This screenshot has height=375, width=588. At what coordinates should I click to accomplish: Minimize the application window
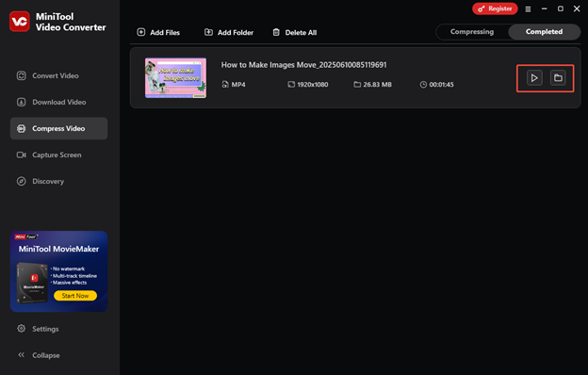tap(544, 8)
